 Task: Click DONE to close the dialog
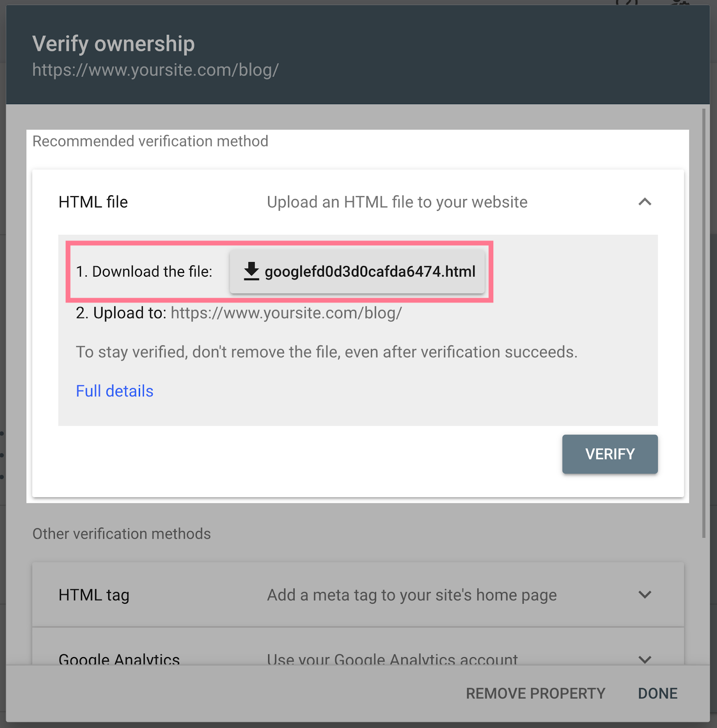(x=657, y=693)
